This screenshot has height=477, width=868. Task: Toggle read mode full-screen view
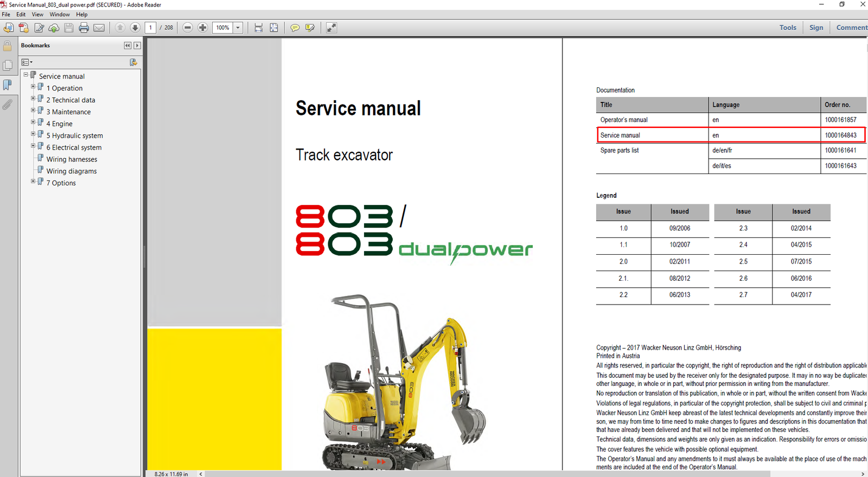coord(331,28)
